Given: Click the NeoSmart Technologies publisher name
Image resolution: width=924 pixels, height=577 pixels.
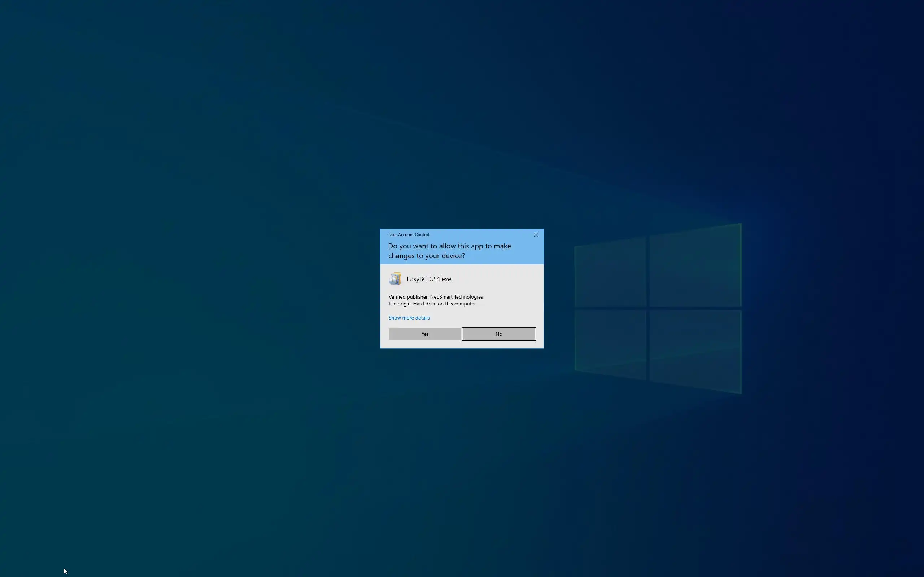Looking at the screenshot, I should point(456,297).
